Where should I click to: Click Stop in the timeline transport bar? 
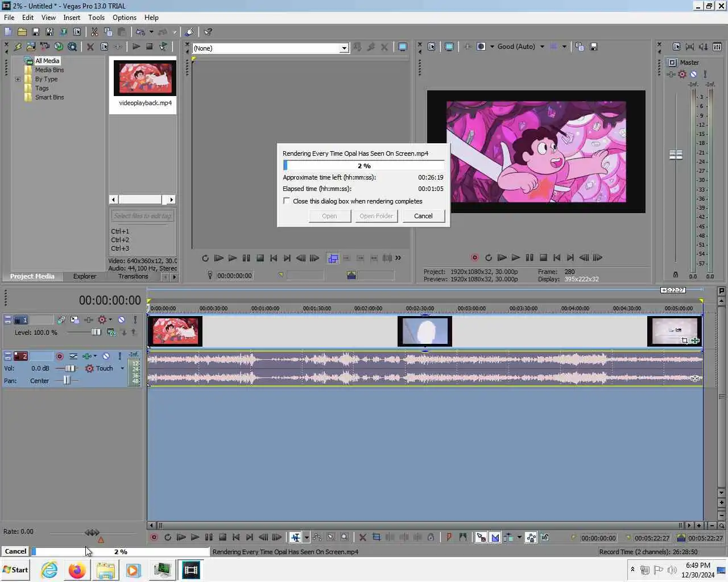(x=222, y=537)
